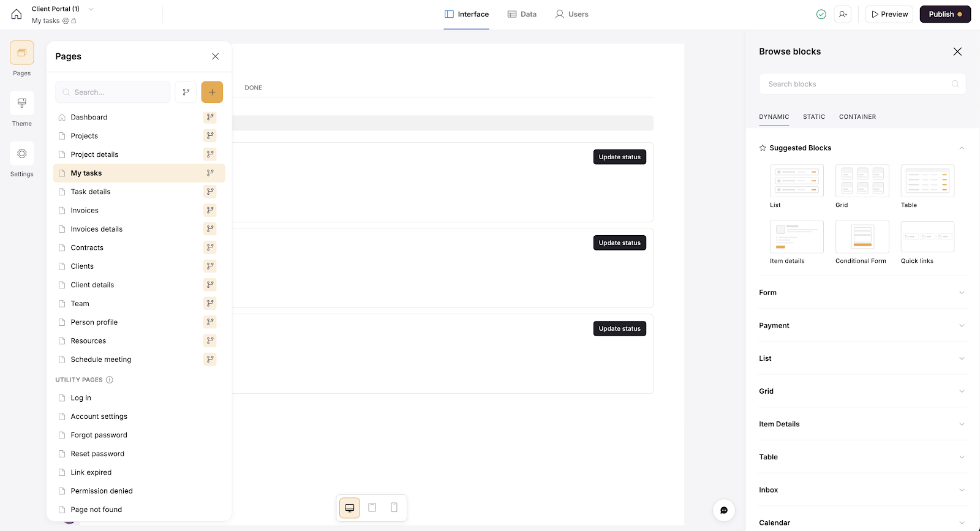Click the Preview button
This screenshot has width=980, height=531.
889,14
